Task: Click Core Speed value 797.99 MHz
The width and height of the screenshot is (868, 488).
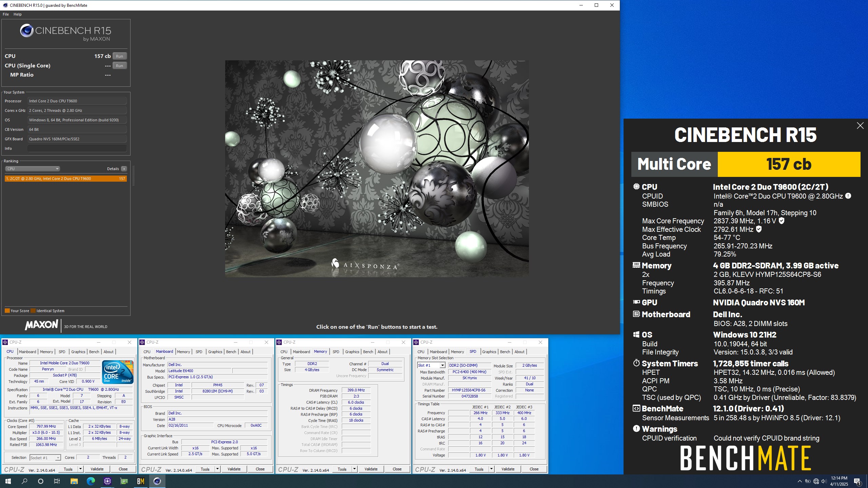Action: point(46,426)
